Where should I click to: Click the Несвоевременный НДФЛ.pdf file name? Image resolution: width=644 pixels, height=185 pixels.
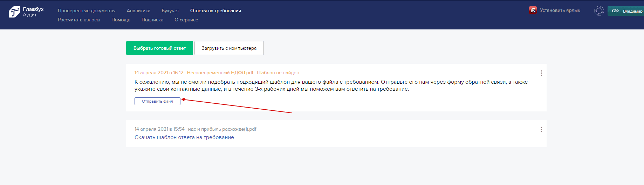[220, 73]
